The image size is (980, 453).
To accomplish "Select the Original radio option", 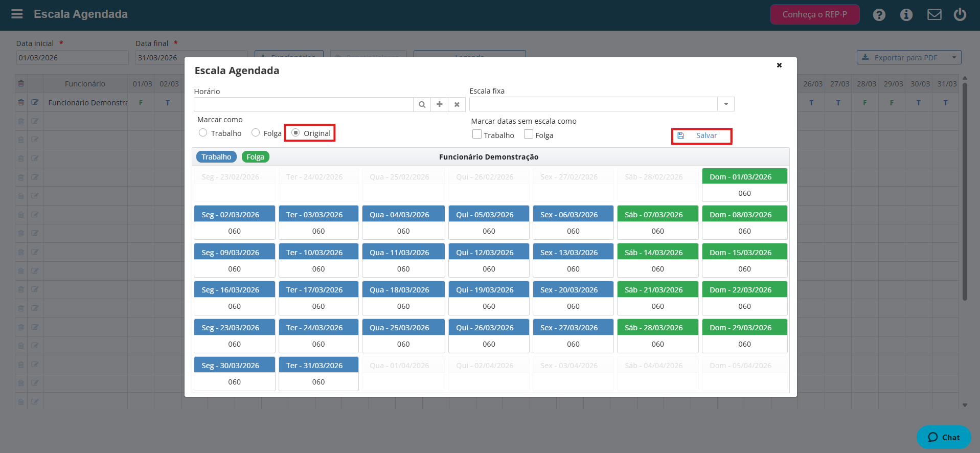I will click(x=295, y=132).
